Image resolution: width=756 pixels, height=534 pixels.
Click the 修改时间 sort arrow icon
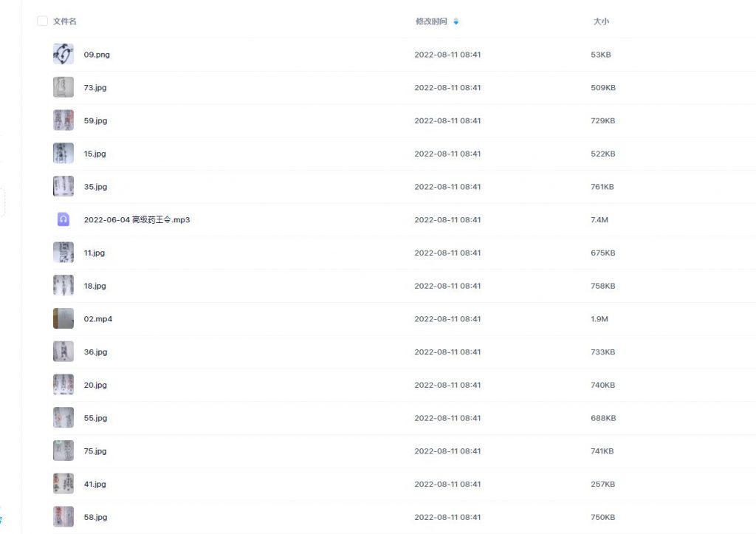(456, 21)
